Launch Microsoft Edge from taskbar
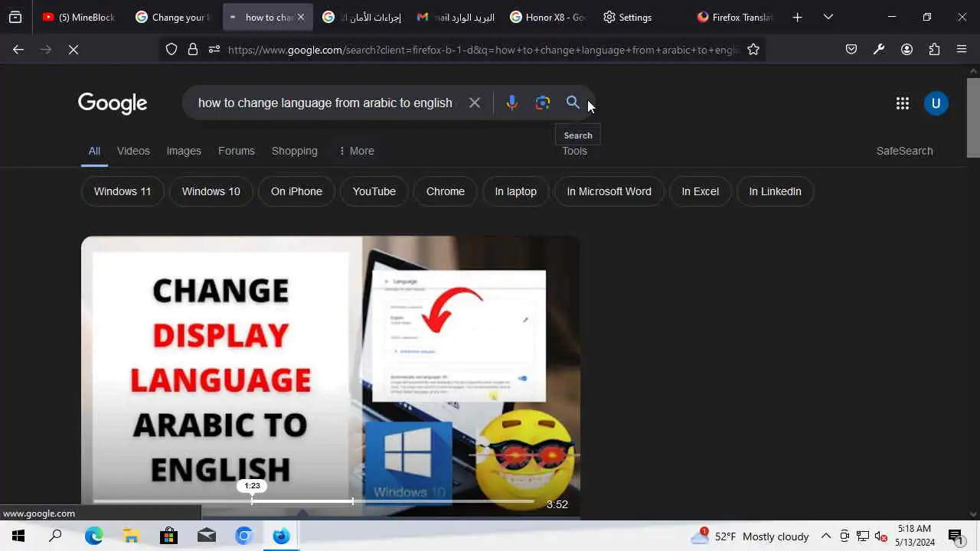The height and width of the screenshot is (551, 980). click(x=93, y=536)
